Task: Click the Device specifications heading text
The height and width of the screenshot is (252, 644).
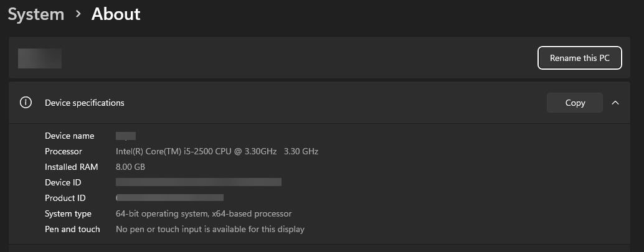Action: coord(85,103)
